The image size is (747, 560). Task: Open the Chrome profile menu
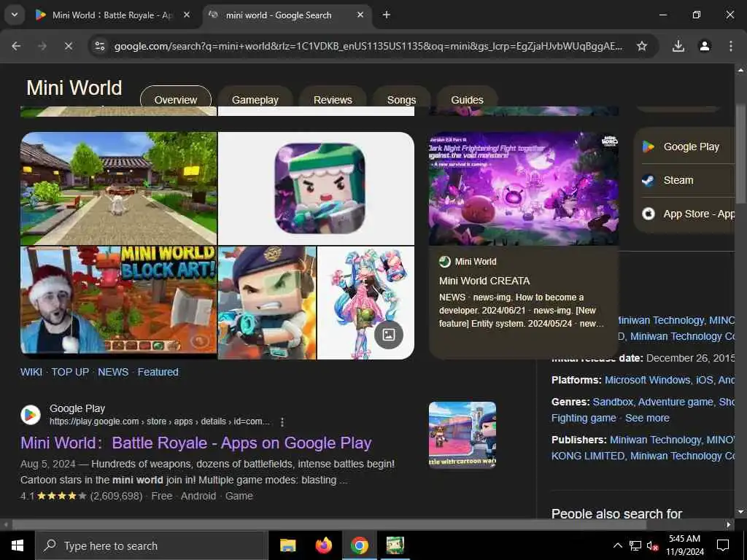point(704,46)
